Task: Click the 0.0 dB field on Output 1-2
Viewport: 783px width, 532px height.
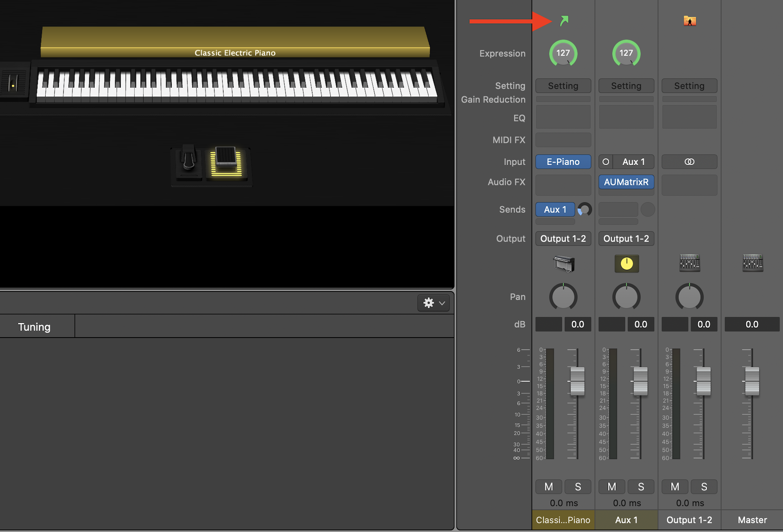Action: (x=704, y=324)
